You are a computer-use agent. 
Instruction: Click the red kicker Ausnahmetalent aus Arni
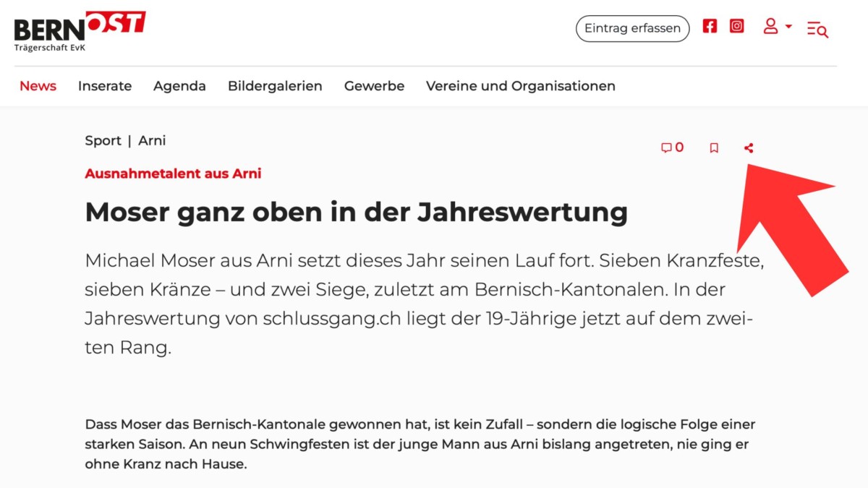pos(173,174)
